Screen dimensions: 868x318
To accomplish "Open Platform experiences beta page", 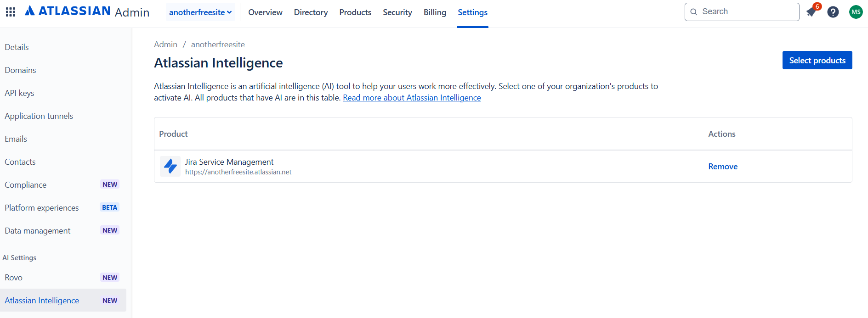I will [x=42, y=208].
